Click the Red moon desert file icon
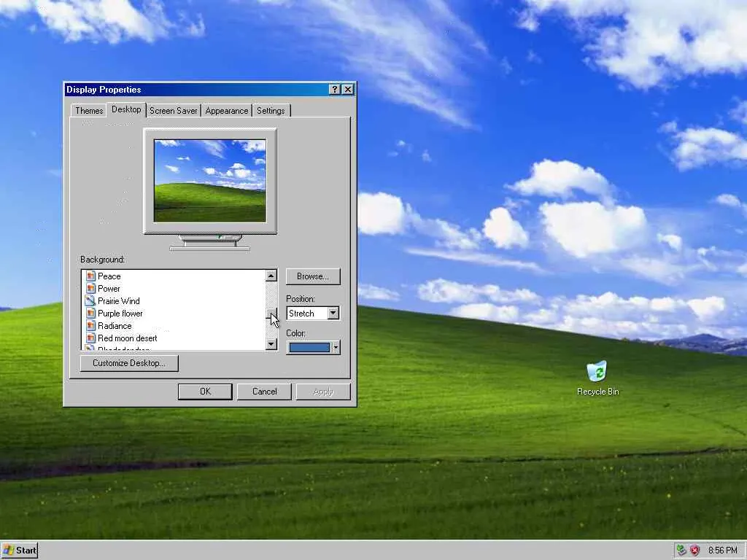 [x=90, y=338]
